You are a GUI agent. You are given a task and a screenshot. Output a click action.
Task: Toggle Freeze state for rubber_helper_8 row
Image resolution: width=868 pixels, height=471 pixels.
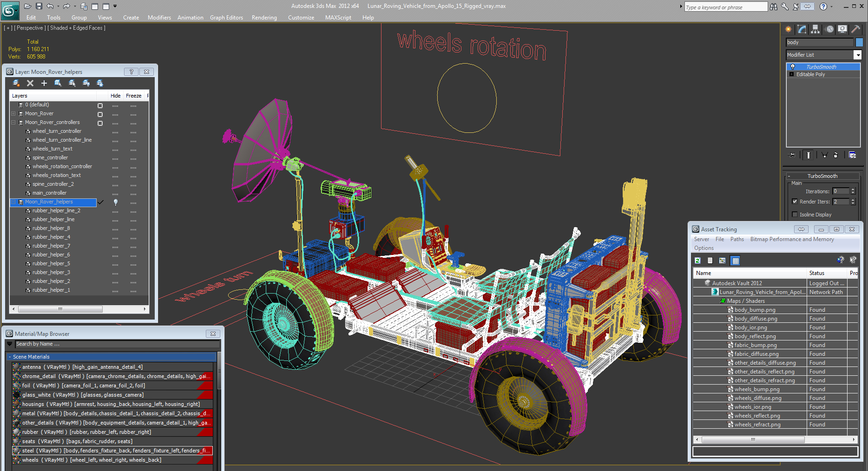click(x=133, y=229)
